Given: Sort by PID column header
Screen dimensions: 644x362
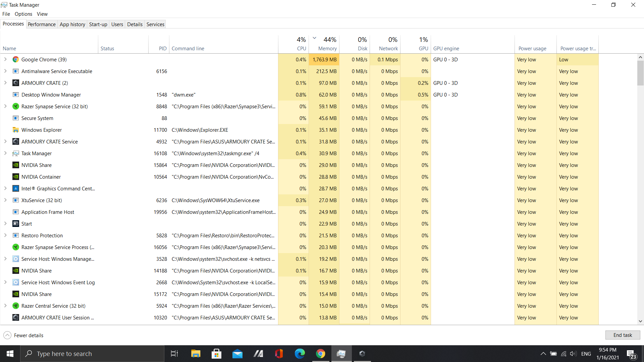Looking at the screenshot, I should (x=159, y=44).
